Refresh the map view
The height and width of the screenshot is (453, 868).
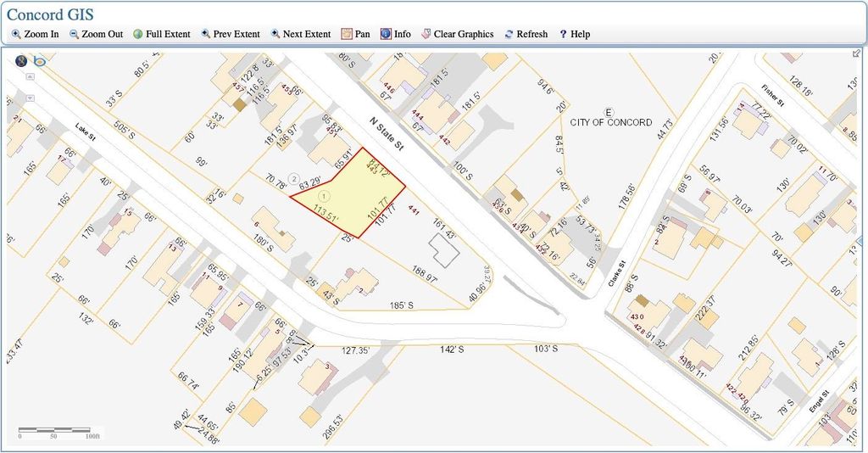tap(509, 35)
